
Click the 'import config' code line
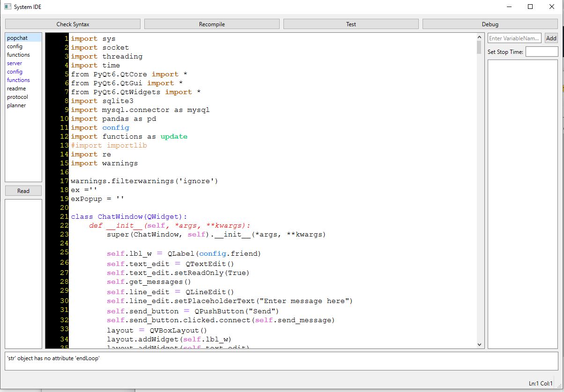pyautogui.click(x=100, y=128)
